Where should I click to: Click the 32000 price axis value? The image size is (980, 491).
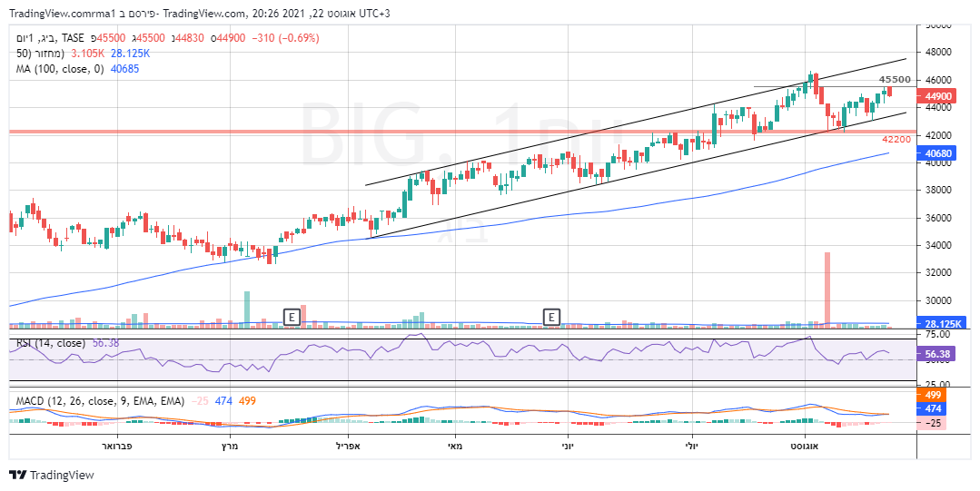pyautogui.click(x=937, y=273)
